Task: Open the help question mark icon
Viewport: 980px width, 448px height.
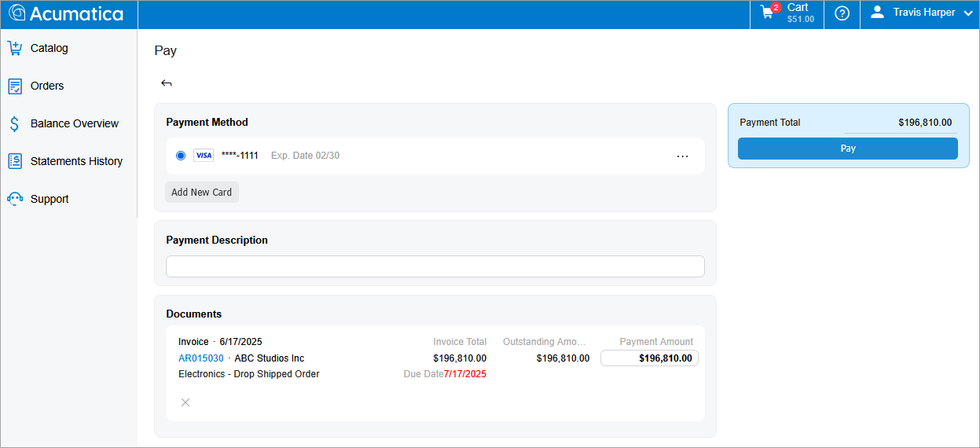Action: tap(842, 13)
